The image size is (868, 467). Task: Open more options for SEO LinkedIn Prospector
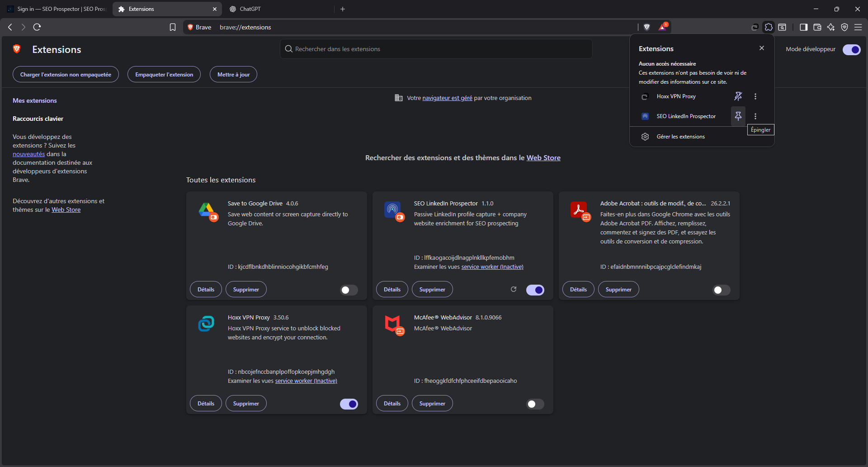pos(755,116)
